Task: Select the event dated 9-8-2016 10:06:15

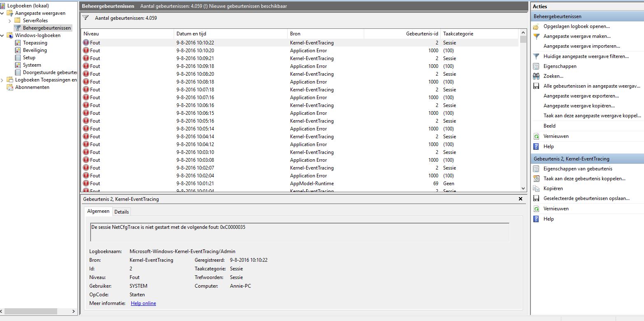Action: click(x=300, y=113)
